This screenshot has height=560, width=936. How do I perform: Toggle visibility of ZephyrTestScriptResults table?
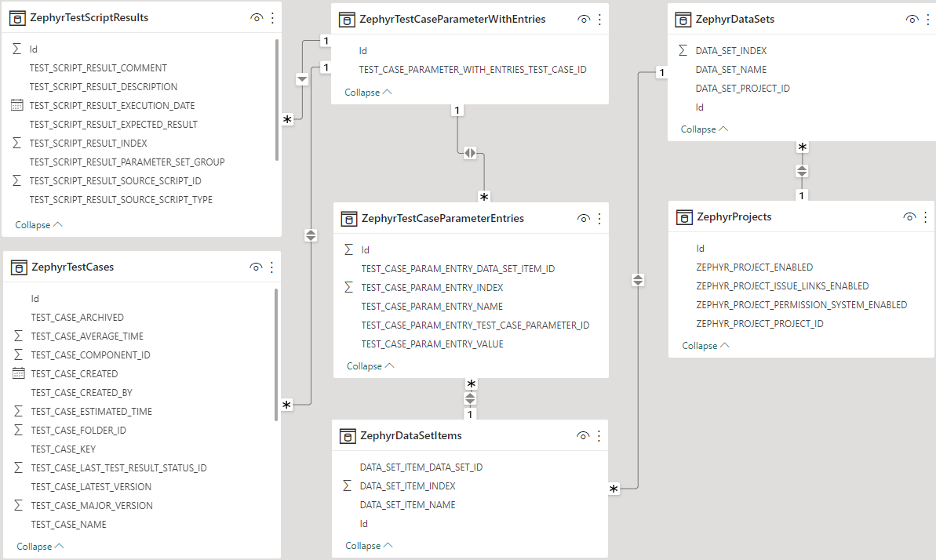click(256, 17)
